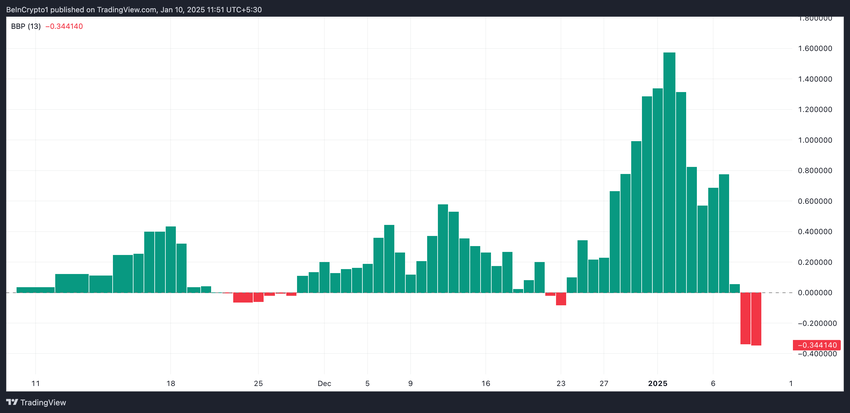
Task: Select the 25 date marker on time axis
Action: click(x=259, y=384)
